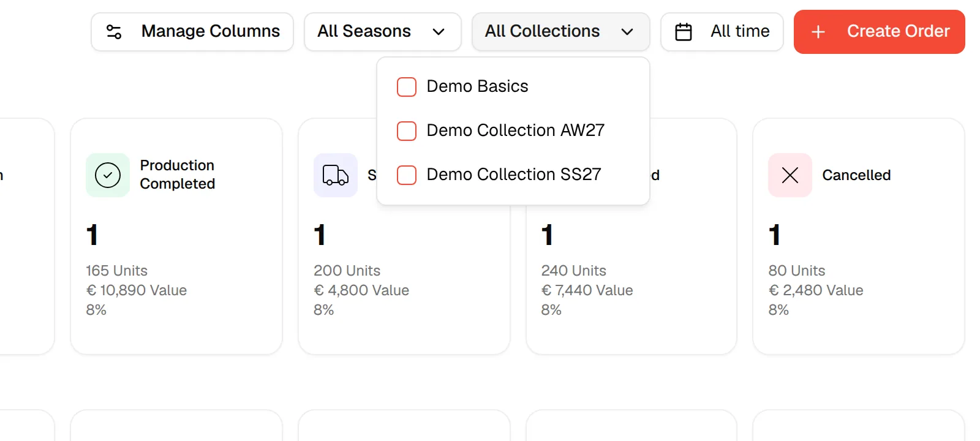This screenshot has height=441, width=980.
Task: Click the 240 Units text
Action: (573, 271)
